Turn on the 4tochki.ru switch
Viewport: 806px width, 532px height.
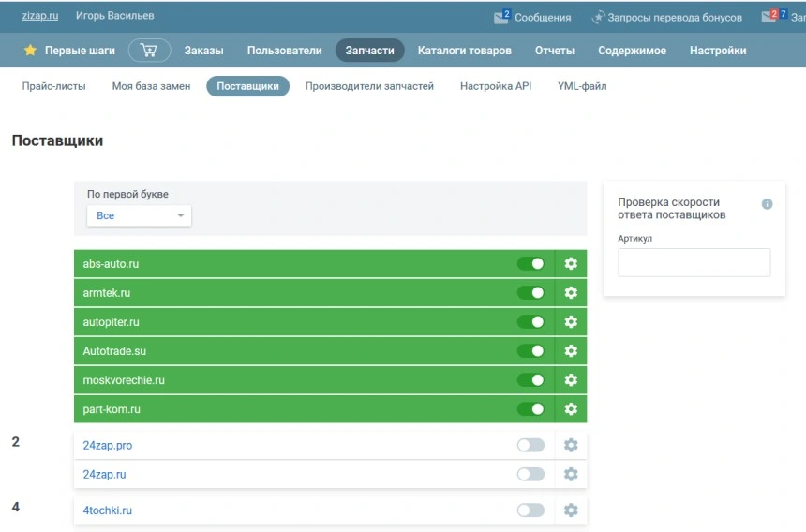pos(530,510)
